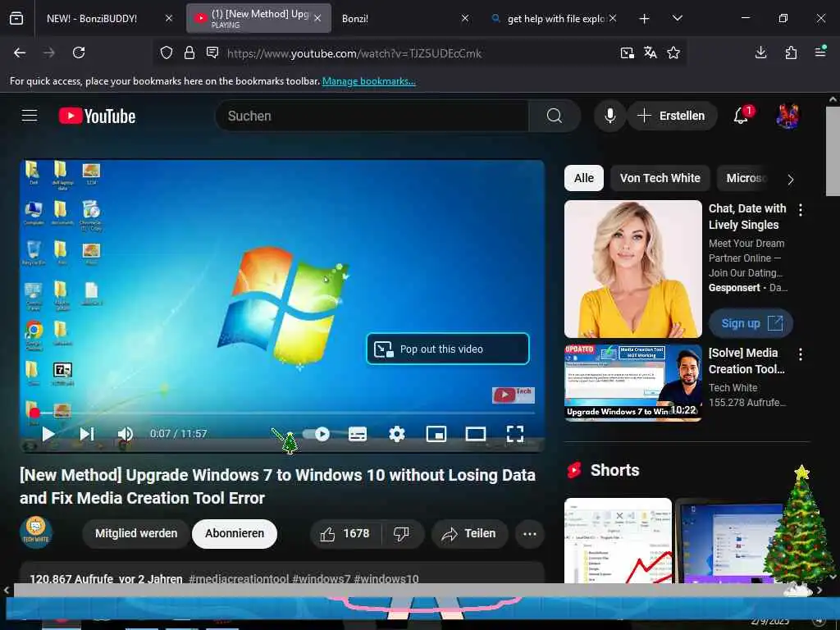Like the video with thumbs up 1678
Screen dimensions: 840x630
click(345, 533)
